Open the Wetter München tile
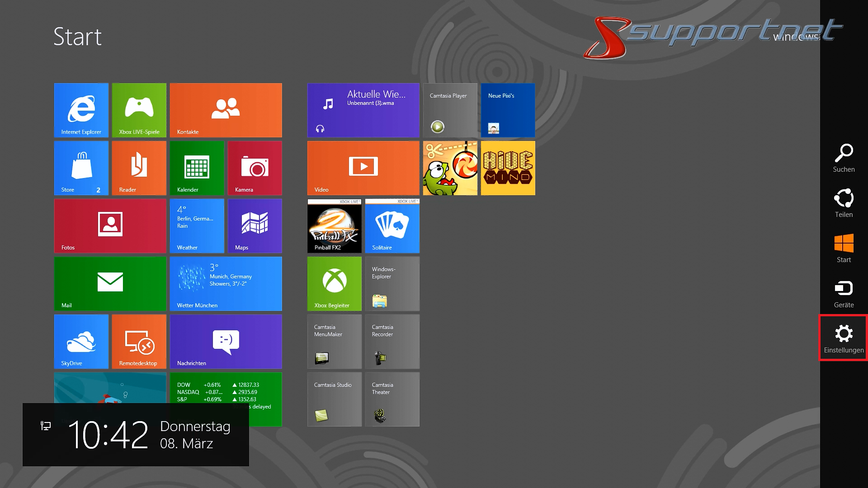 tap(226, 284)
